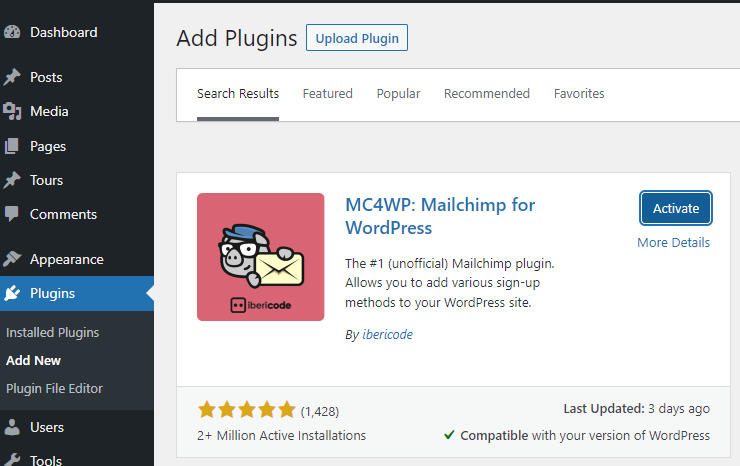
Task: Click the Appearance paintbrush icon
Action: tap(12, 259)
